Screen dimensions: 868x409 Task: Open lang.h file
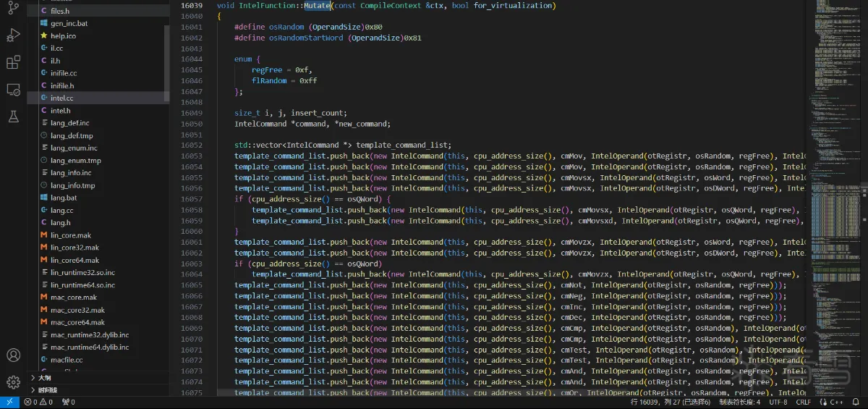click(98, 222)
